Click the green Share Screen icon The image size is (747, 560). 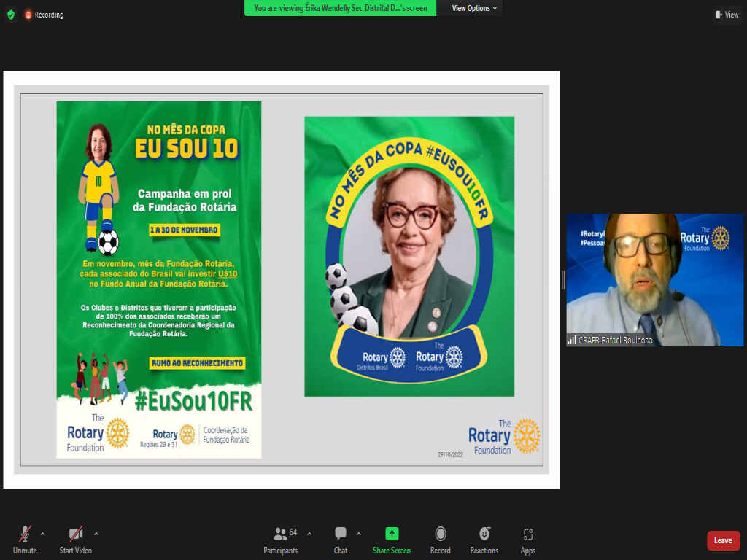pos(392,534)
